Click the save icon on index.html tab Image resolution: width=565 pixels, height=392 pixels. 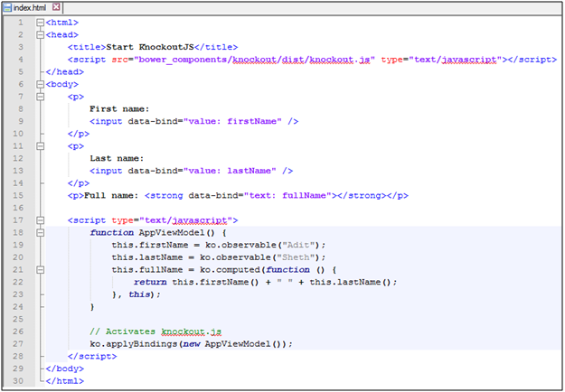coord(7,7)
